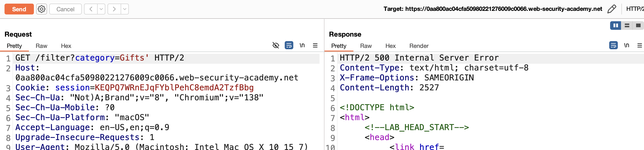Switch response view to Raw tab
644x150 pixels.
point(366,46)
